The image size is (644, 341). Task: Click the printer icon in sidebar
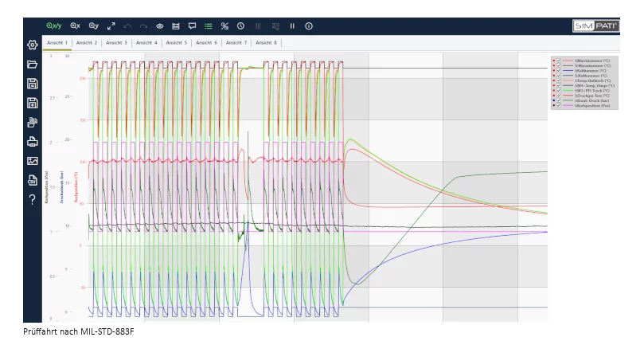click(33, 142)
